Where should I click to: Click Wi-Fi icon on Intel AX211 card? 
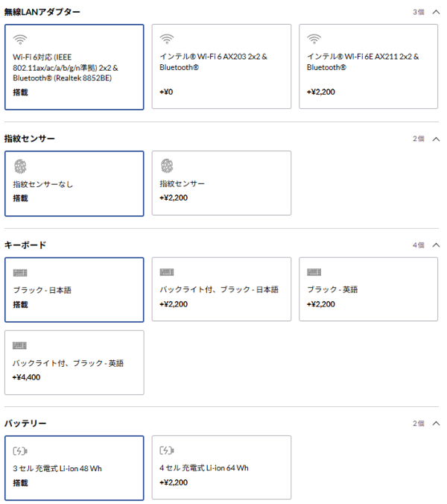point(314,40)
